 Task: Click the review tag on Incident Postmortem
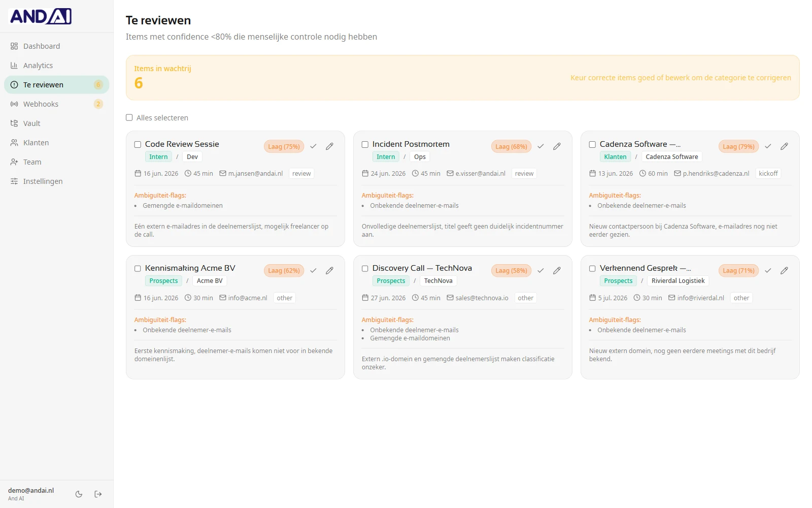click(524, 174)
